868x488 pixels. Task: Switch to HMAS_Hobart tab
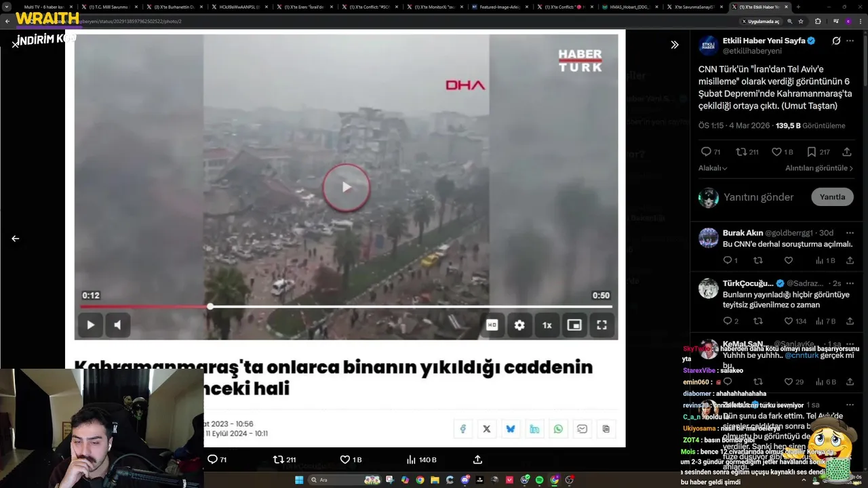tap(631, 7)
